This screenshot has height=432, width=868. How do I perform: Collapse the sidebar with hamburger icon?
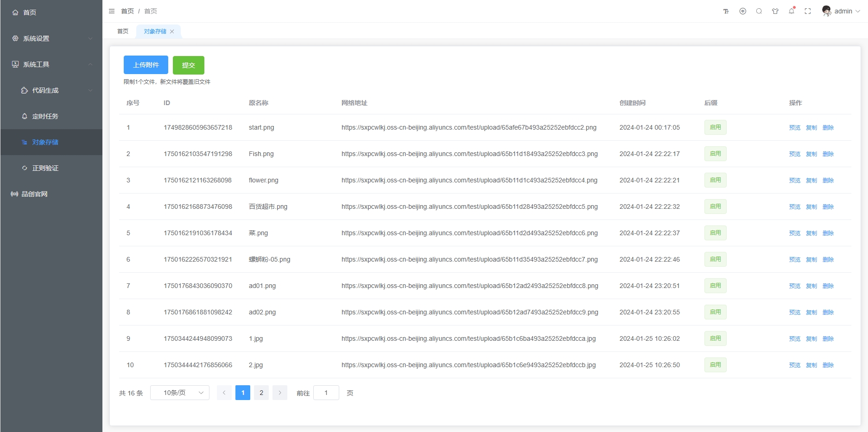tap(112, 11)
